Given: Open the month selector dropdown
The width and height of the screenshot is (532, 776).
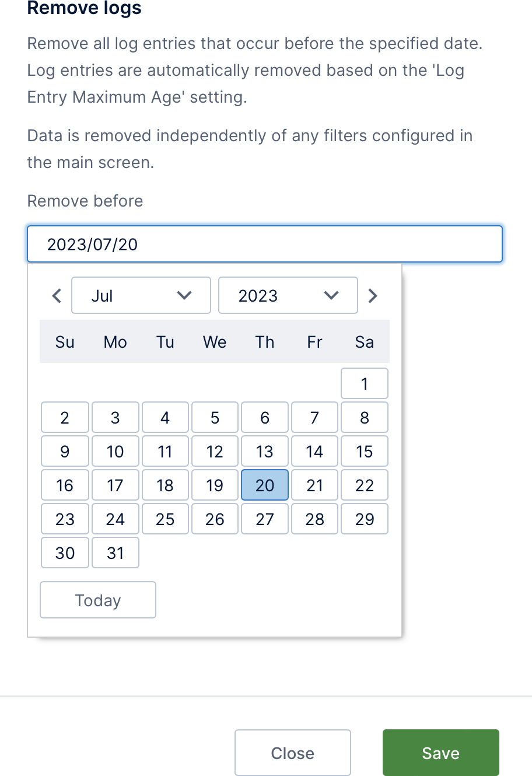Looking at the screenshot, I should [x=141, y=295].
